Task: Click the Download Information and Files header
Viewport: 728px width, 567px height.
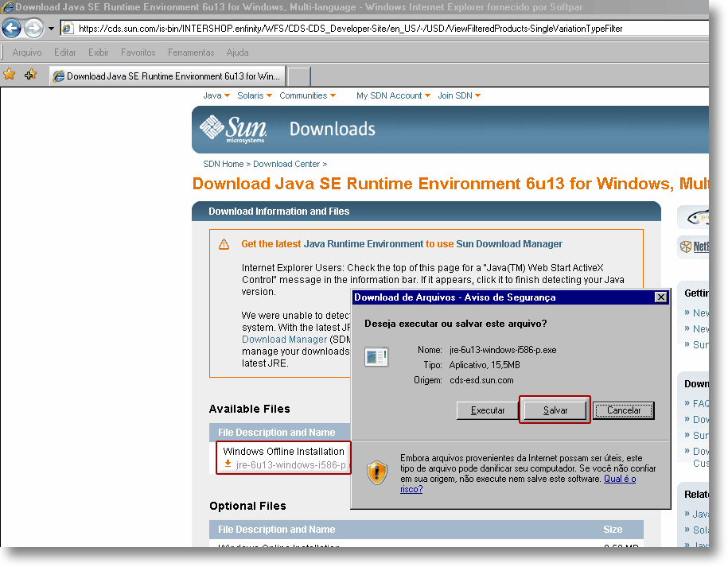Action: coord(279,212)
